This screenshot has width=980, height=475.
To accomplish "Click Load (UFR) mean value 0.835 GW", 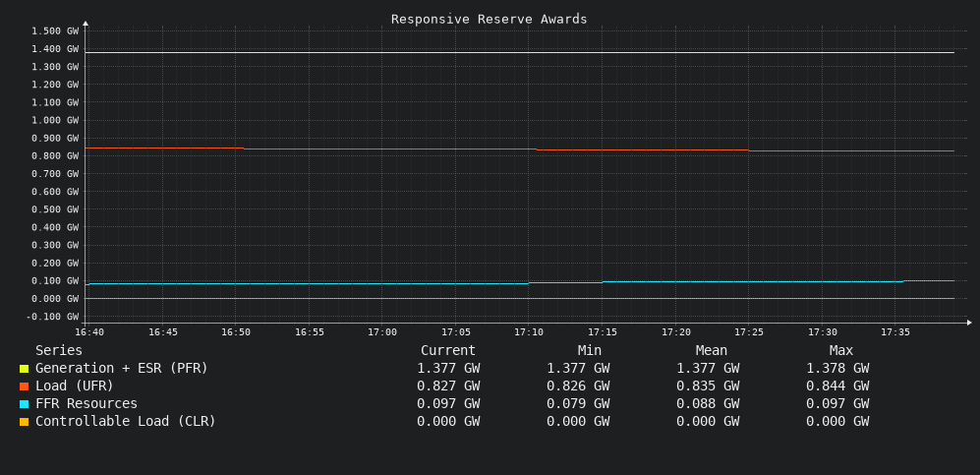I will tap(708, 386).
